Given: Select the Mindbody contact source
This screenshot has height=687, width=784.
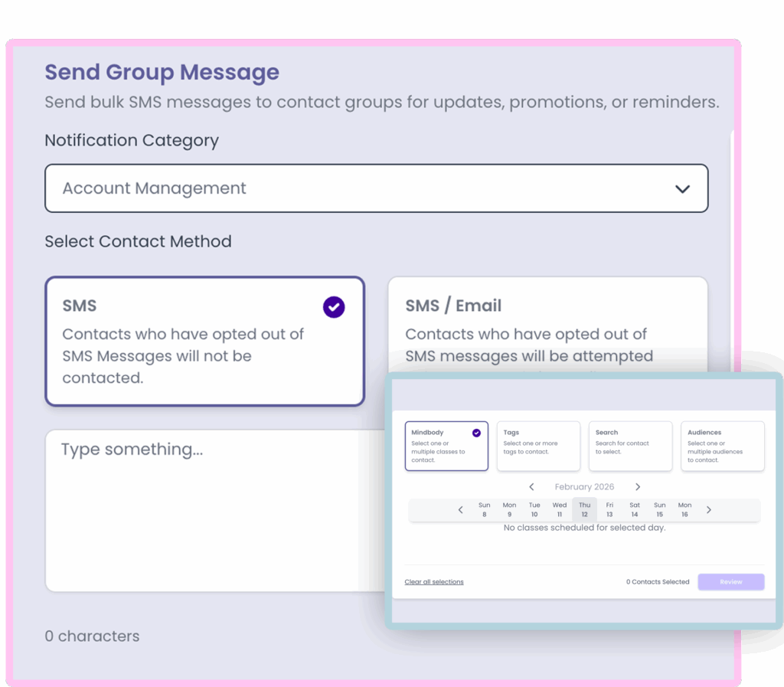Looking at the screenshot, I should [x=446, y=446].
